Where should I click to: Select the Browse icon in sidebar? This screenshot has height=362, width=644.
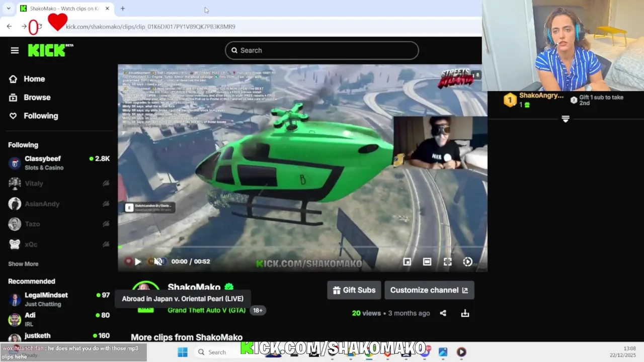pos(13,98)
